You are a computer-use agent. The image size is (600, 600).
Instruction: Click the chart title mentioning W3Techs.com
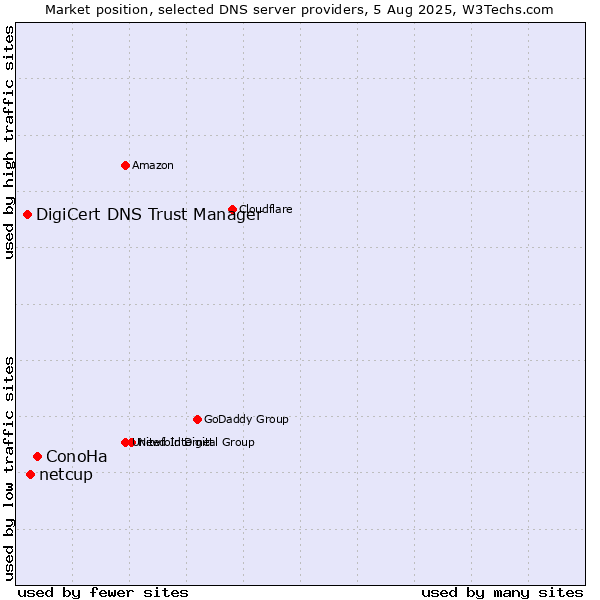(299, 10)
